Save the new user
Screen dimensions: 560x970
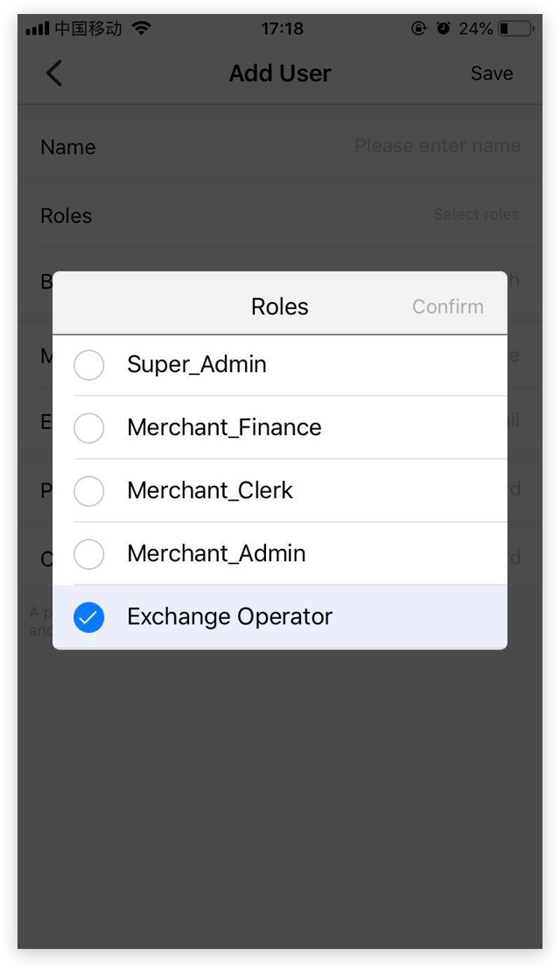492,74
